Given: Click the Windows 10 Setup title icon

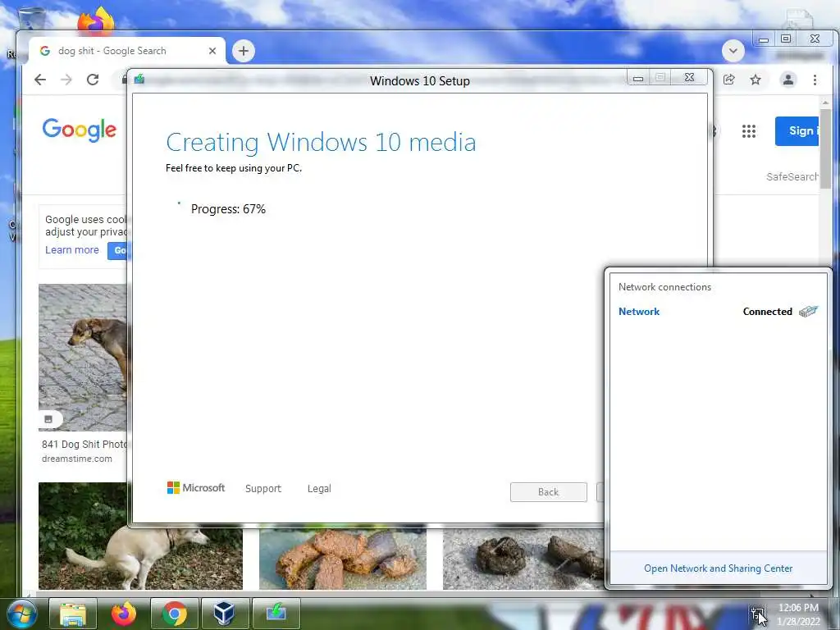Looking at the screenshot, I should pyautogui.click(x=139, y=80).
